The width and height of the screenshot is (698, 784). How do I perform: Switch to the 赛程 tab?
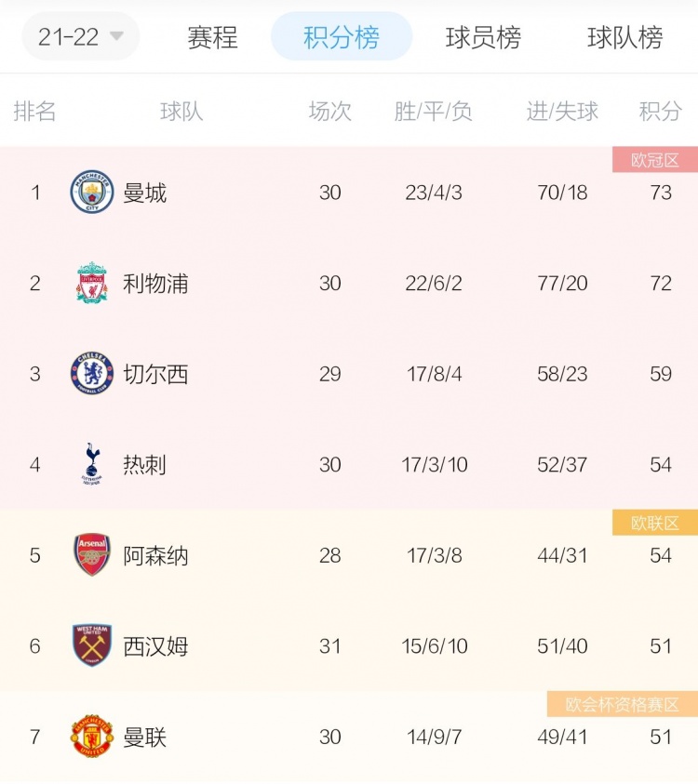[x=212, y=37]
